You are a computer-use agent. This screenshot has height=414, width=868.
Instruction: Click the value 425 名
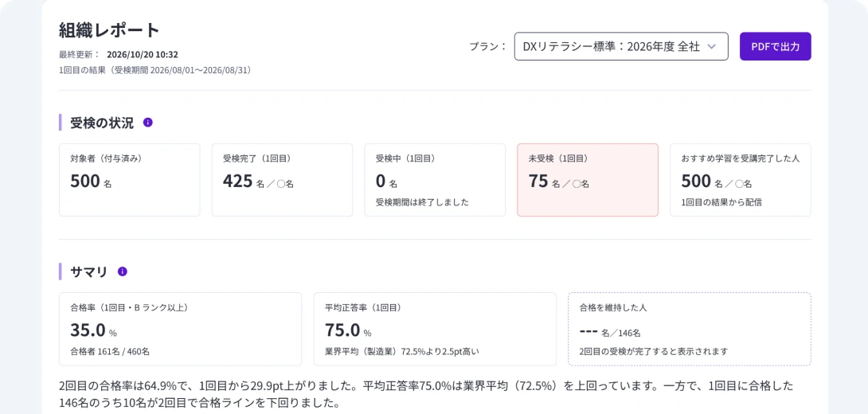click(245, 181)
